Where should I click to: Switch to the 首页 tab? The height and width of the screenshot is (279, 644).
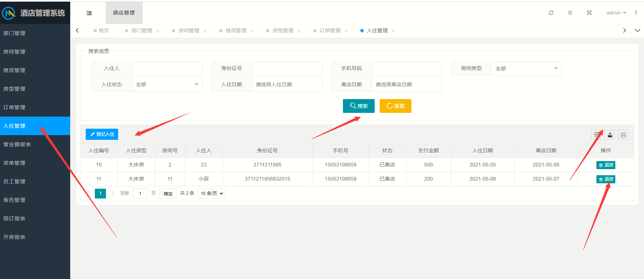(101, 31)
